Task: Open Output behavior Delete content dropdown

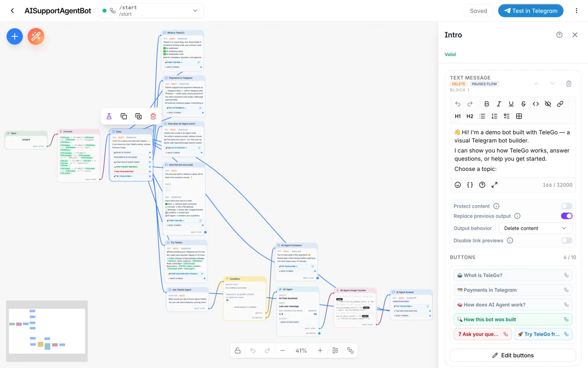Action: [x=535, y=228]
